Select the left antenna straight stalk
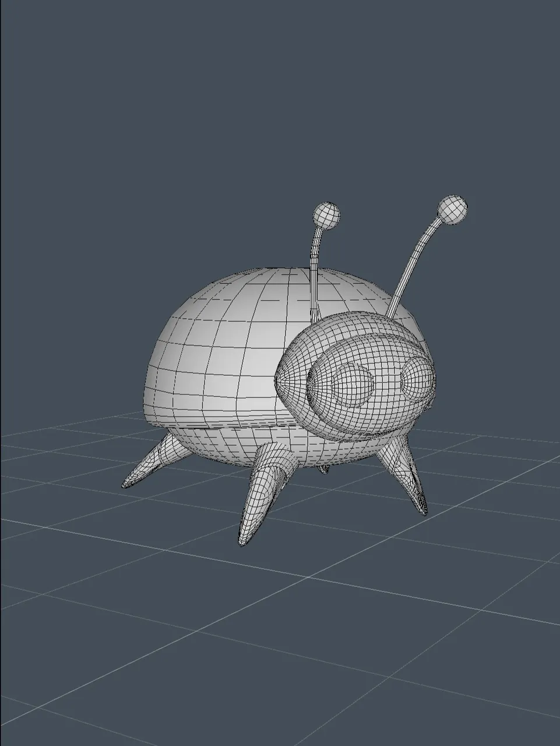The image size is (560, 746). [315, 274]
